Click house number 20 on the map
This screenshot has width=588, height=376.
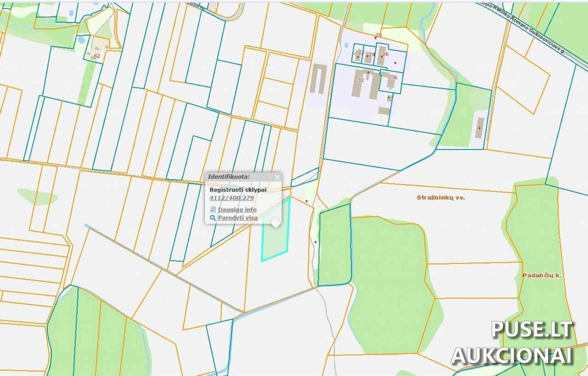click(379, 35)
